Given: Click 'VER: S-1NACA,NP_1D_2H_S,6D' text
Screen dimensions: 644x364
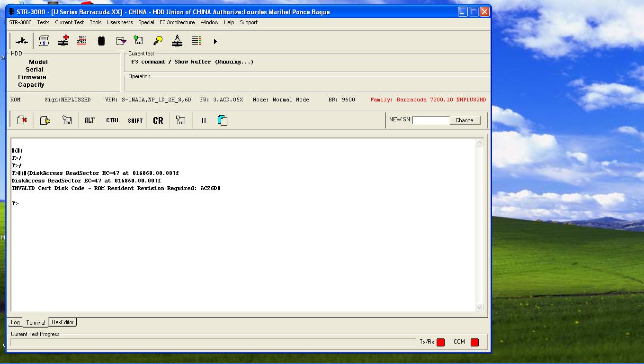Looking at the screenshot, I should (148, 100).
